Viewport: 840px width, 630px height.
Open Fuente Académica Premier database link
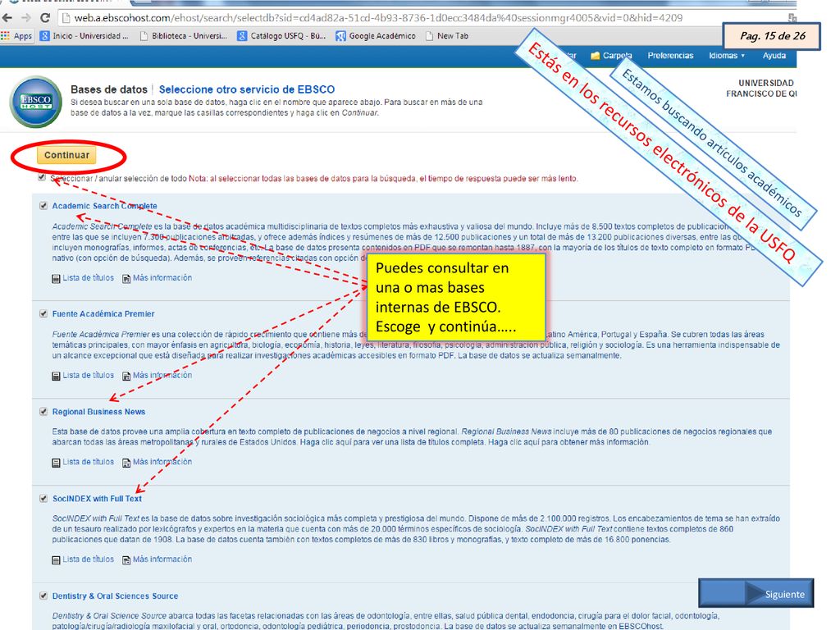click(x=103, y=314)
